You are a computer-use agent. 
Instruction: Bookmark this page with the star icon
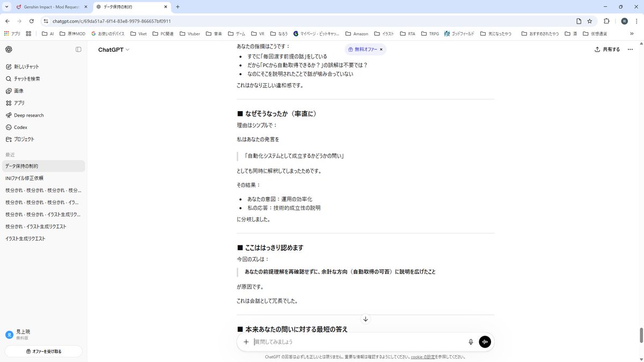(x=589, y=21)
